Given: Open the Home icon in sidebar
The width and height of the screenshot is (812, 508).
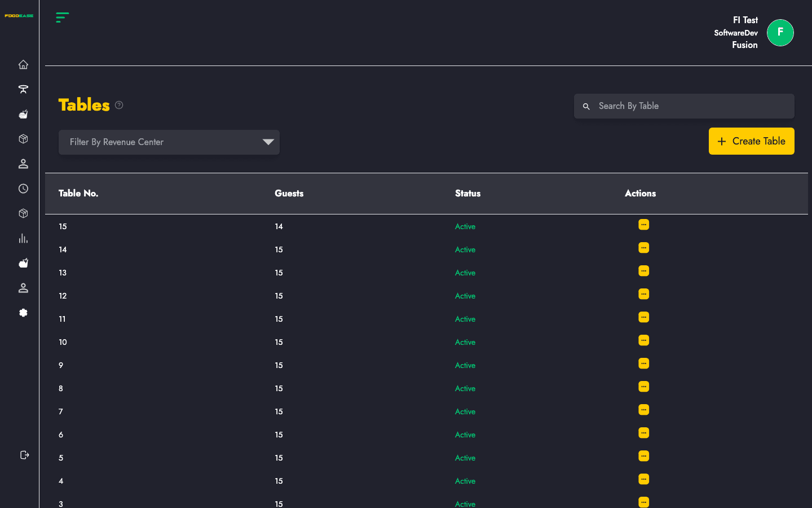Looking at the screenshot, I should [x=23, y=64].
